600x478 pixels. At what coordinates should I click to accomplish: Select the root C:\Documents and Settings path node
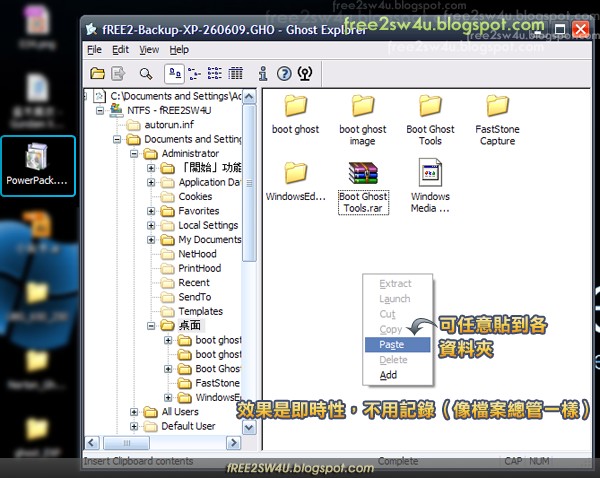(x=175, y=96)
